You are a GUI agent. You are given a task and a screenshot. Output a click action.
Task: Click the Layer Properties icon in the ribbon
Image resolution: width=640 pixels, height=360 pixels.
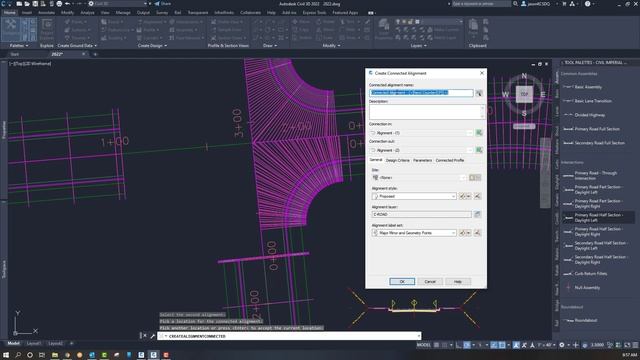point(383,29)
